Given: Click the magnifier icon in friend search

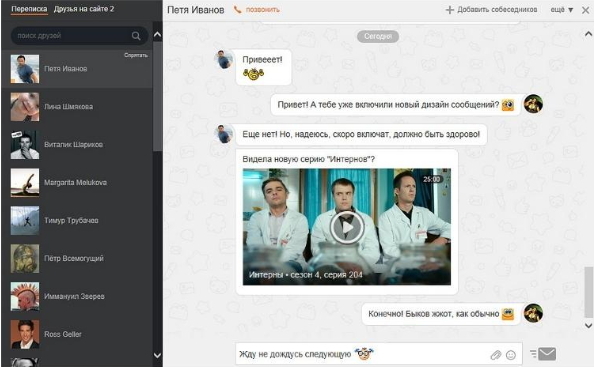Looking at the screenshot, I should [x=136, y=36].
